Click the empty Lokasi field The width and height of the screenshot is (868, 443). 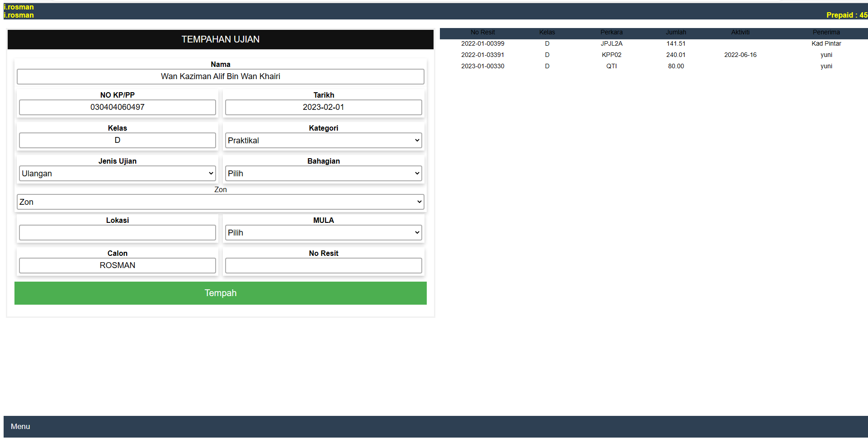tap(117, 233)
